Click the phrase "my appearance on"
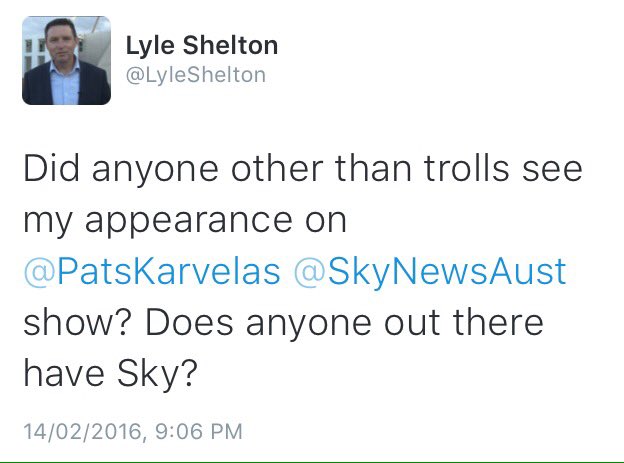Image resolution: width=624 pixels, height=463 pixels. 185,222
